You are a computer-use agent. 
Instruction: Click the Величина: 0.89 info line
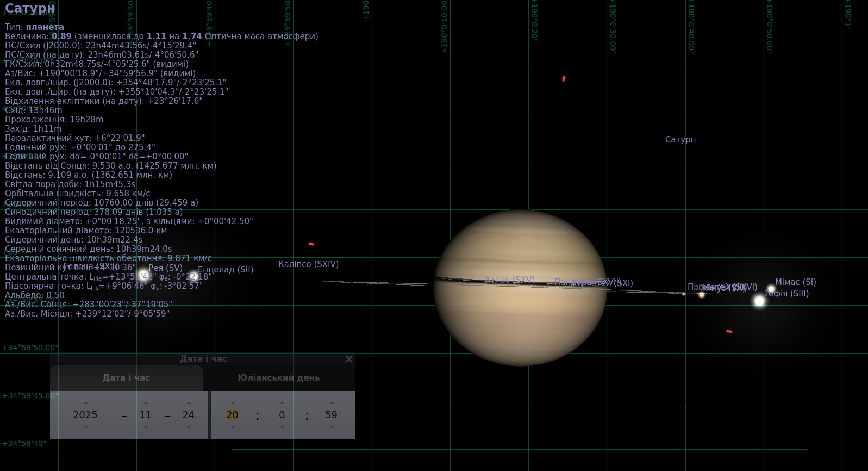pyautogui.click(x=161, y=36)
